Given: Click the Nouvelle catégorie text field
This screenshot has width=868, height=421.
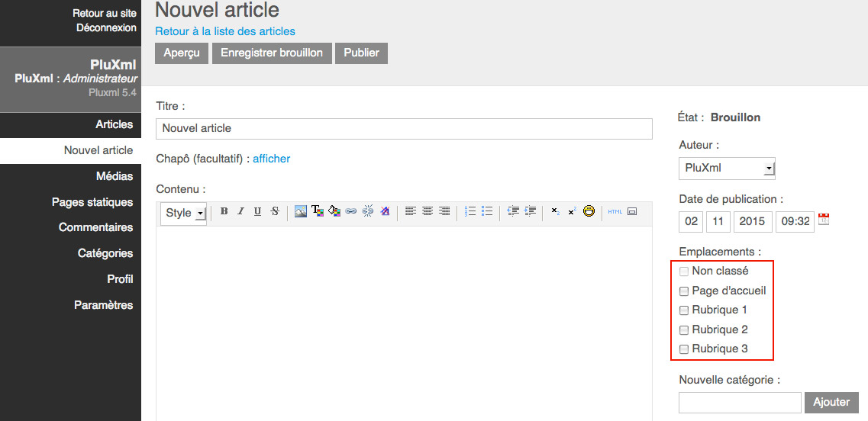Looking at the screenshot, I should (x=740, y=402).
